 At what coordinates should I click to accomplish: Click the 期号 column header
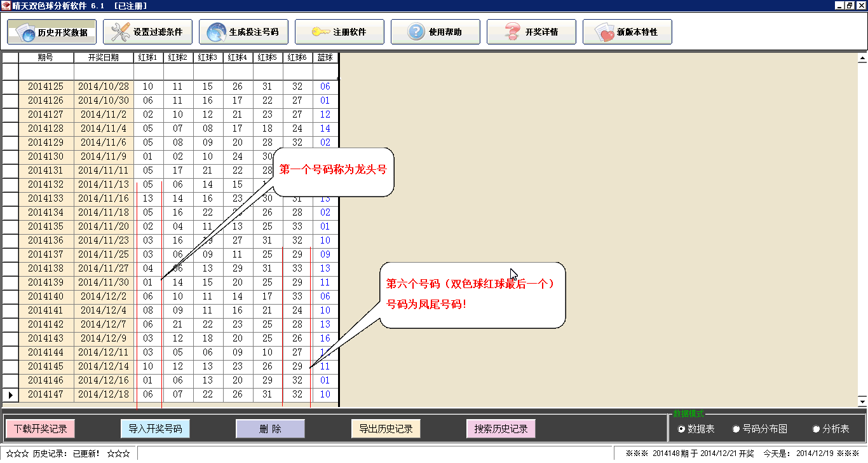[x=46, y=58]
